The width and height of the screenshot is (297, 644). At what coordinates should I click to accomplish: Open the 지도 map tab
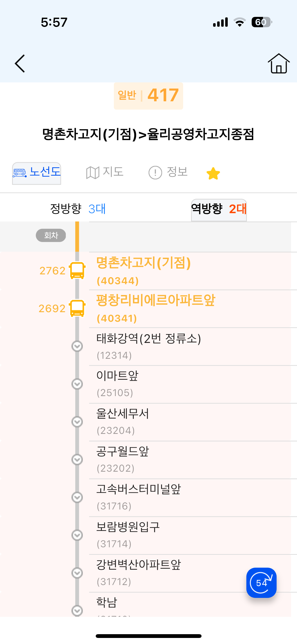coord(105,172)
